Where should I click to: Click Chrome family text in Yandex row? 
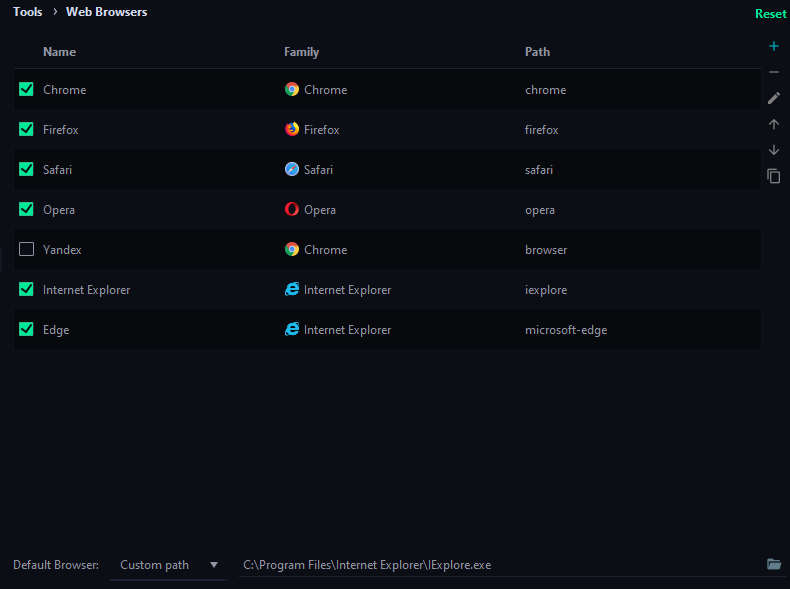(325, 249)
